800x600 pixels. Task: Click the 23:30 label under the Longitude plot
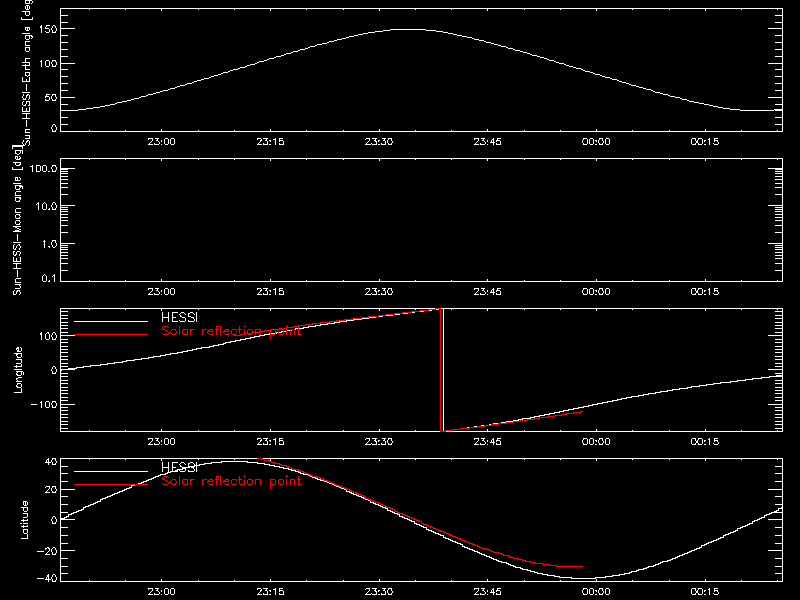[x=379, y=441]
